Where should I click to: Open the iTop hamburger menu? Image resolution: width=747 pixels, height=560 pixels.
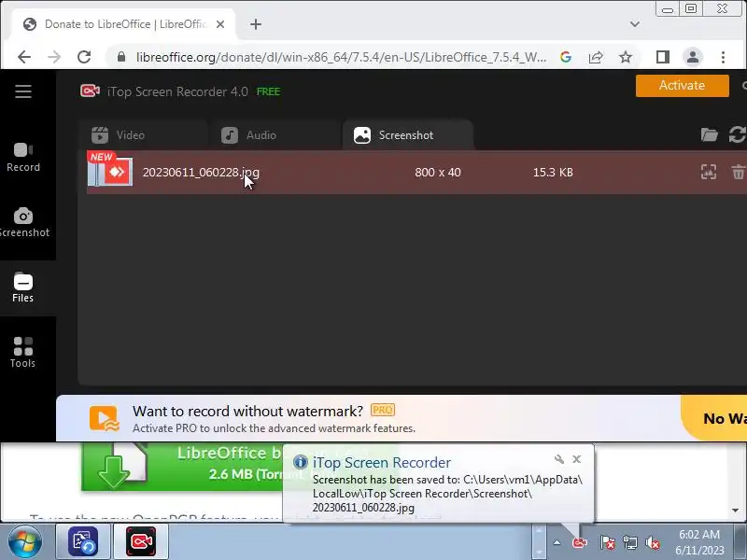pos(22,91)
